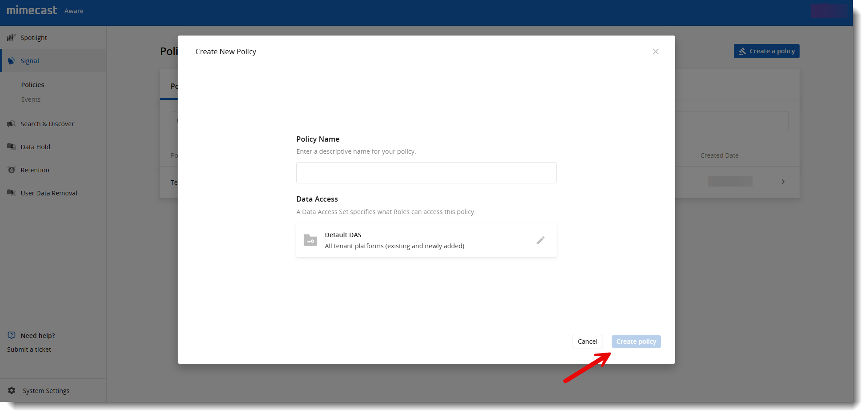Open the Submit a ticket link
Viewport: 868px width, 417px height.
28,349
